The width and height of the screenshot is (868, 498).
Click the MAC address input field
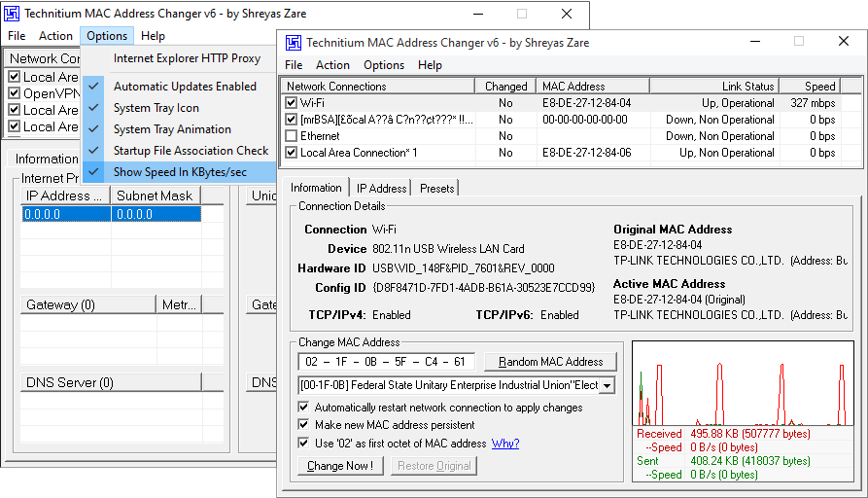pos(387,362)
